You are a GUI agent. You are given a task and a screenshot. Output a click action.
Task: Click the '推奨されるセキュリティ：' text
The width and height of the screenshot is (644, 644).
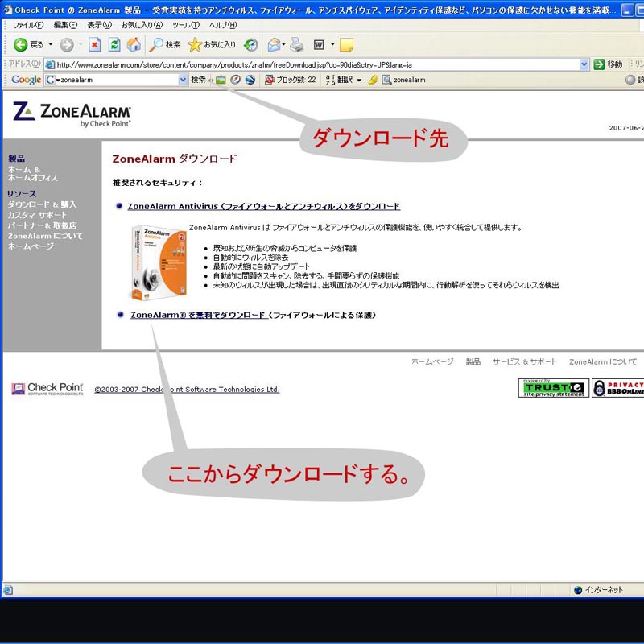[158, 183]
